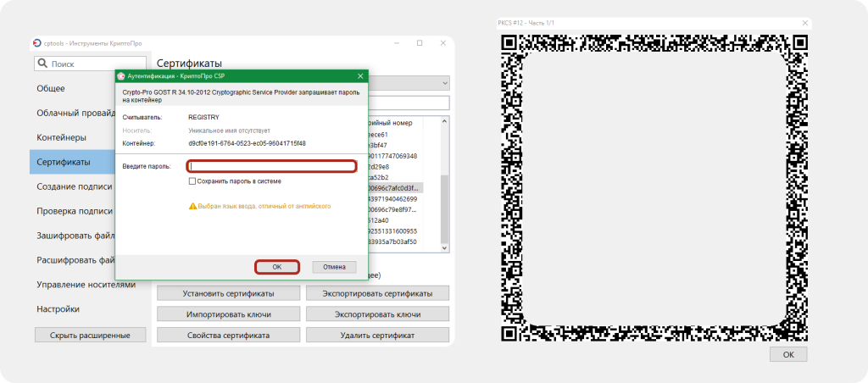Click Экспортировать сертификаты button
Viewport: 868px width, 383px height.
[x=377, y=293]
